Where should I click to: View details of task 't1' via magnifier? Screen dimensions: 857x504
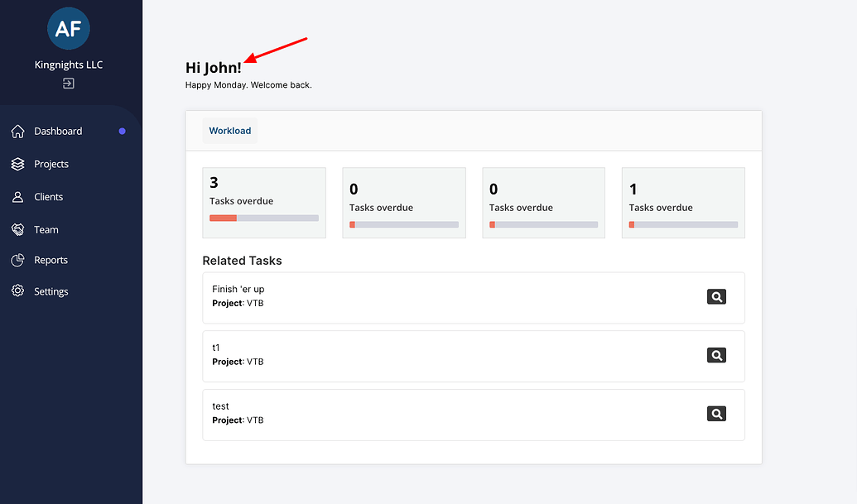pyautogui.click(x=716, y=355)
